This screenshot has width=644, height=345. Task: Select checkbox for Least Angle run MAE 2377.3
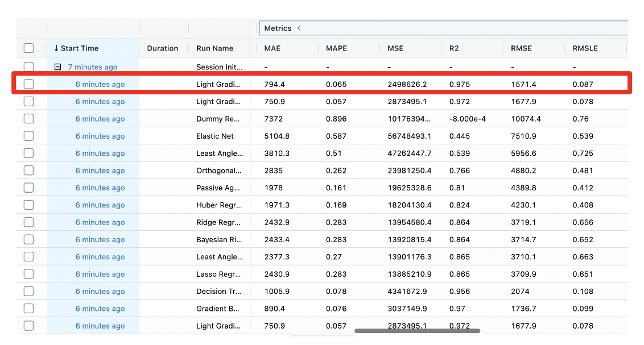29,256
